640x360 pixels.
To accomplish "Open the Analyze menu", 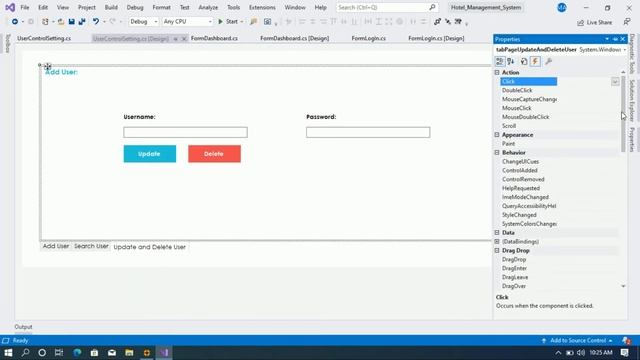I will (208, 7).
